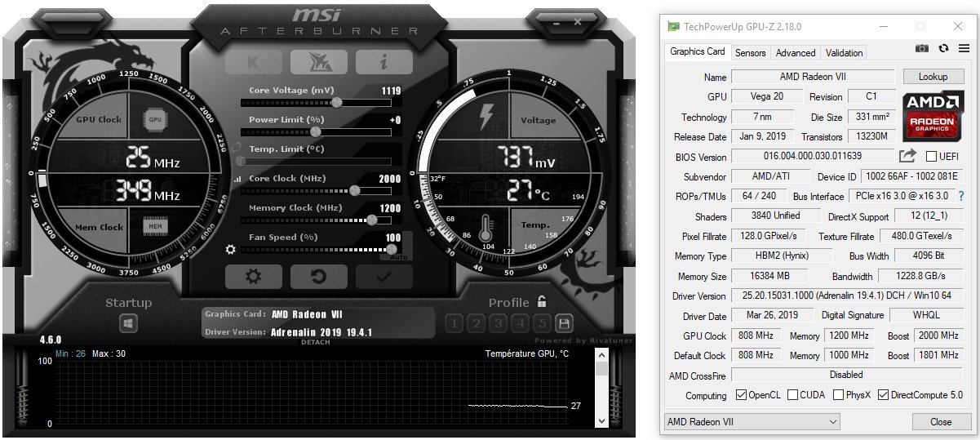Click the Bus Interface question mark icon

tap(961, 196)
